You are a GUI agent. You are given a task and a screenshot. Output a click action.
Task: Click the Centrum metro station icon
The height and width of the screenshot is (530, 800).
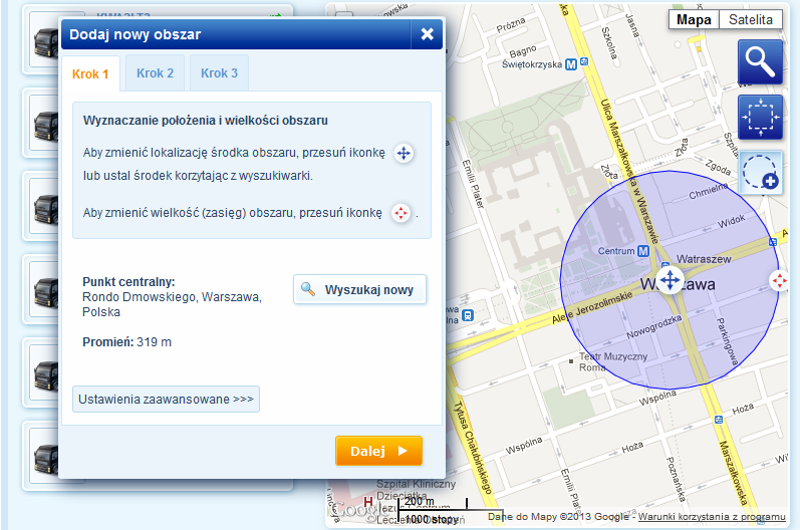point(643,251)
